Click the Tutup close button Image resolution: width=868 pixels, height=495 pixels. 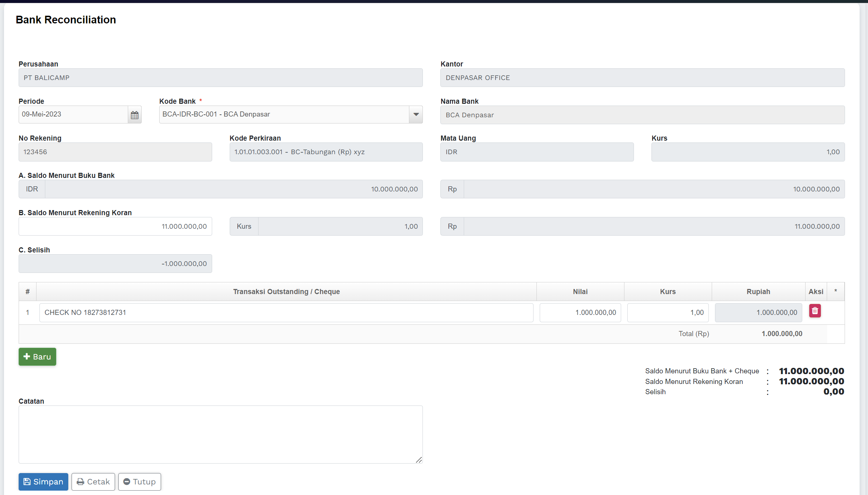139,482
